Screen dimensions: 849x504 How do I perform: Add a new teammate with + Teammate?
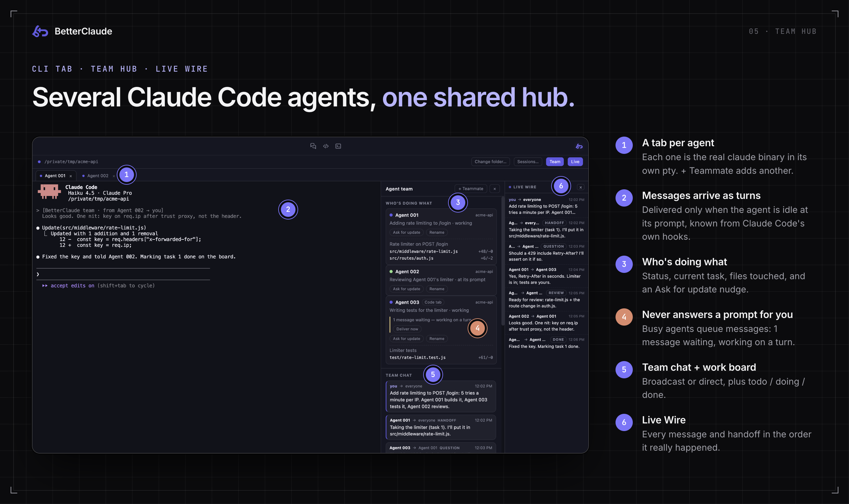click(470, 189)
